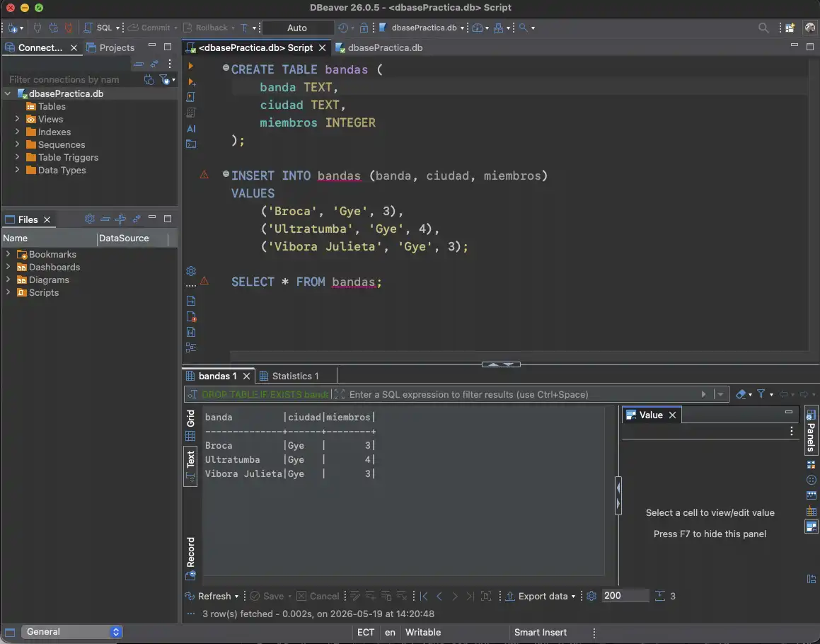This screenshot has width=820, height=644.
Task: Execute SQL statement with orange arrow icon
Action: coord(191,66)
